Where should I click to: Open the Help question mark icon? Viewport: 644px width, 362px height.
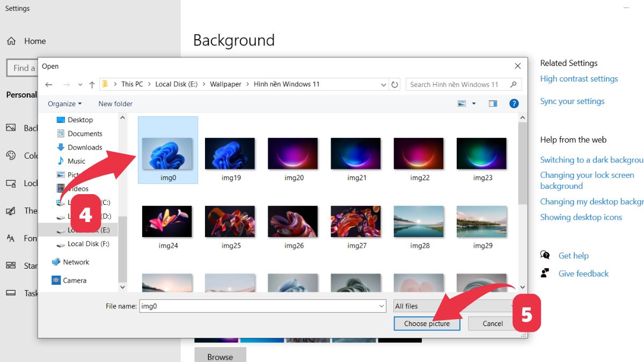[514, 104]
